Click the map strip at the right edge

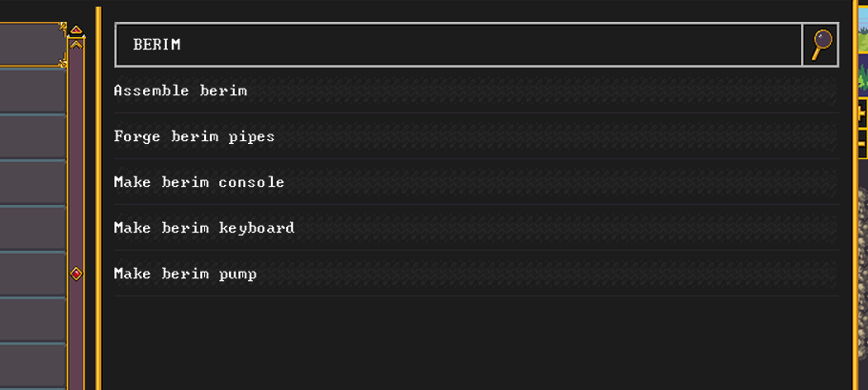click(860, 191)
